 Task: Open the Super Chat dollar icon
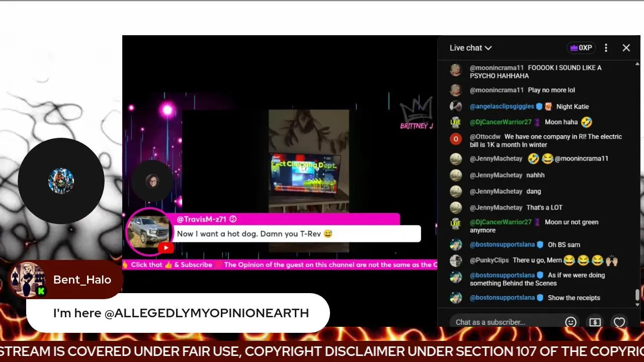coord(595,322)
